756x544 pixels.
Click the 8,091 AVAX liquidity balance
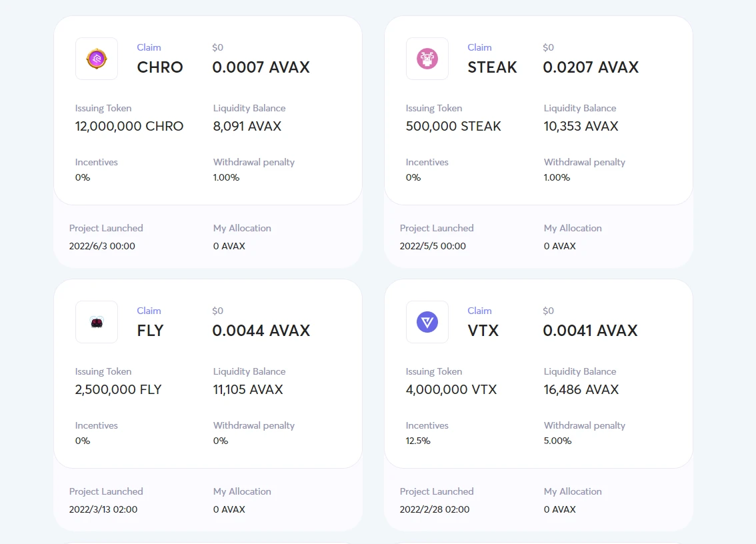(247, 126)
